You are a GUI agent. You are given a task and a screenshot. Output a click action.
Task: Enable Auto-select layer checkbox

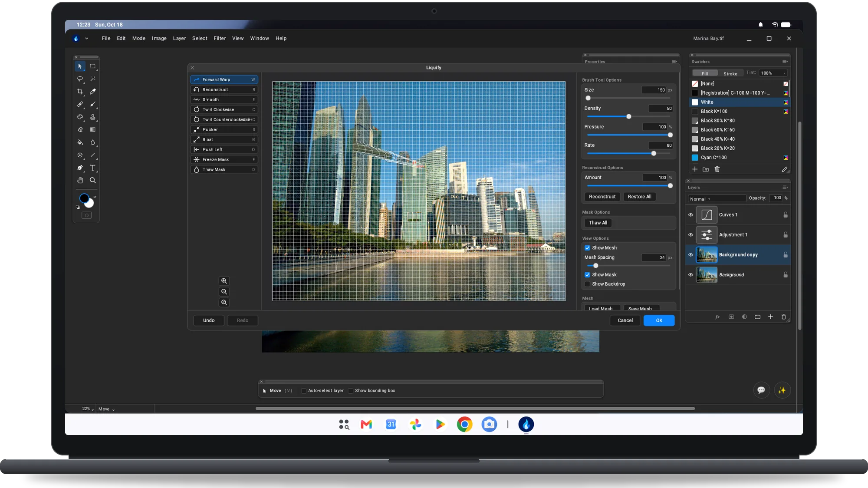(x=304, y=391)
